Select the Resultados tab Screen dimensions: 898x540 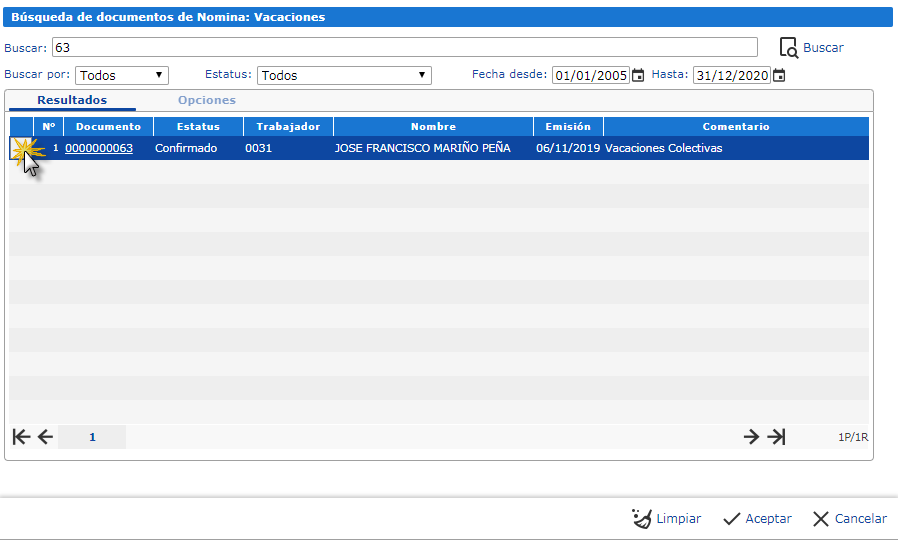72,100
